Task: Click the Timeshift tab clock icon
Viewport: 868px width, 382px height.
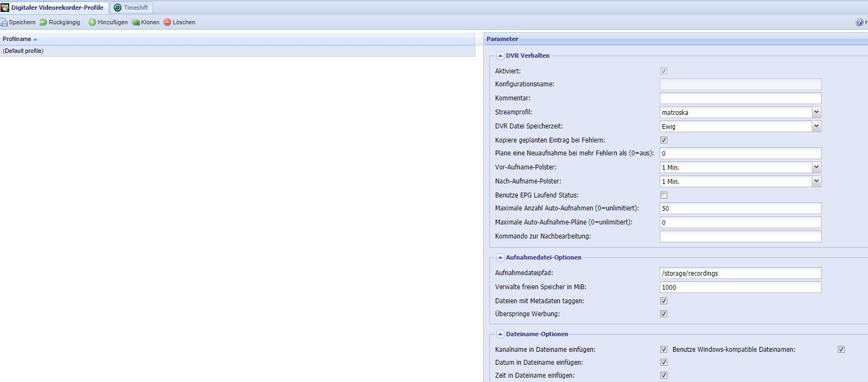Action: pyautogui.click(x=118, y=8)
